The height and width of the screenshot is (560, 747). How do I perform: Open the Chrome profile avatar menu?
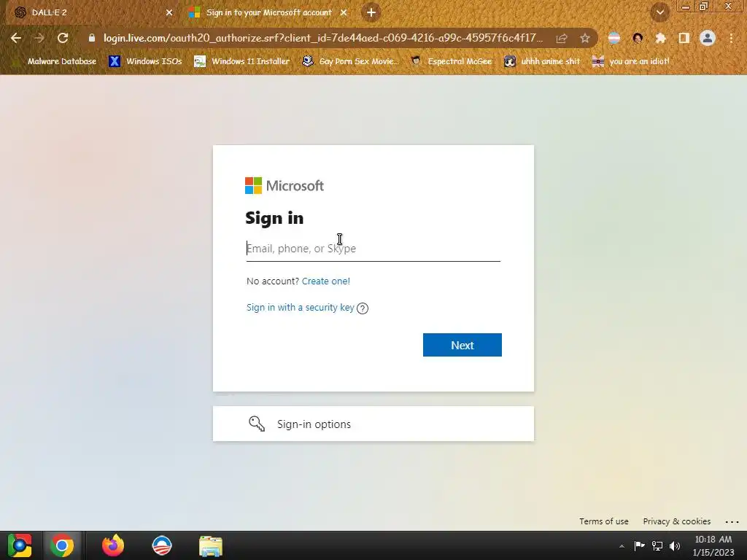(x=708, y=38)
